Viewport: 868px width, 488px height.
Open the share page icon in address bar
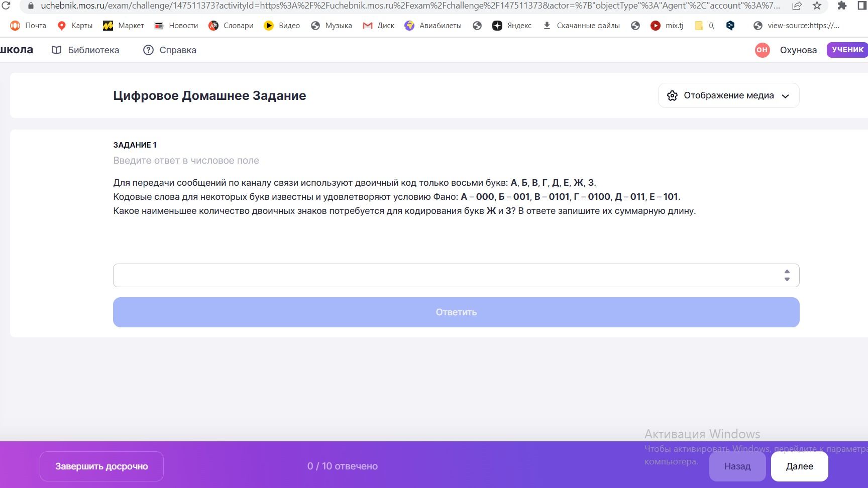(797, 6)
